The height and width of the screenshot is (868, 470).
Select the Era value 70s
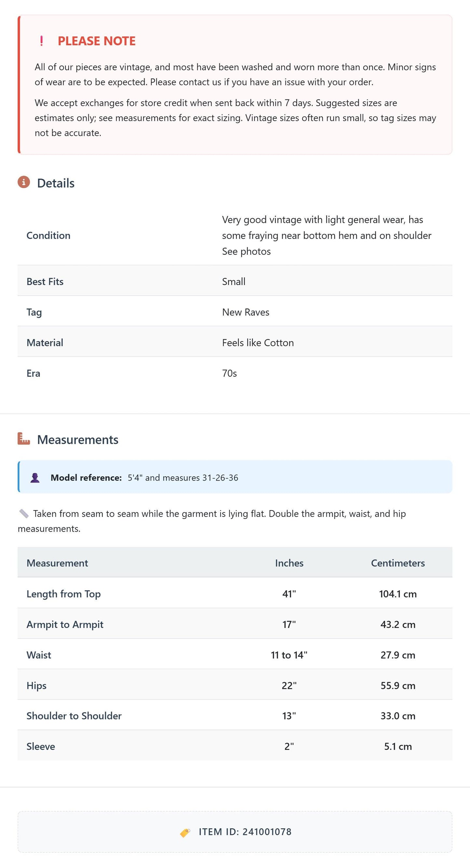(x=229, y=373)
